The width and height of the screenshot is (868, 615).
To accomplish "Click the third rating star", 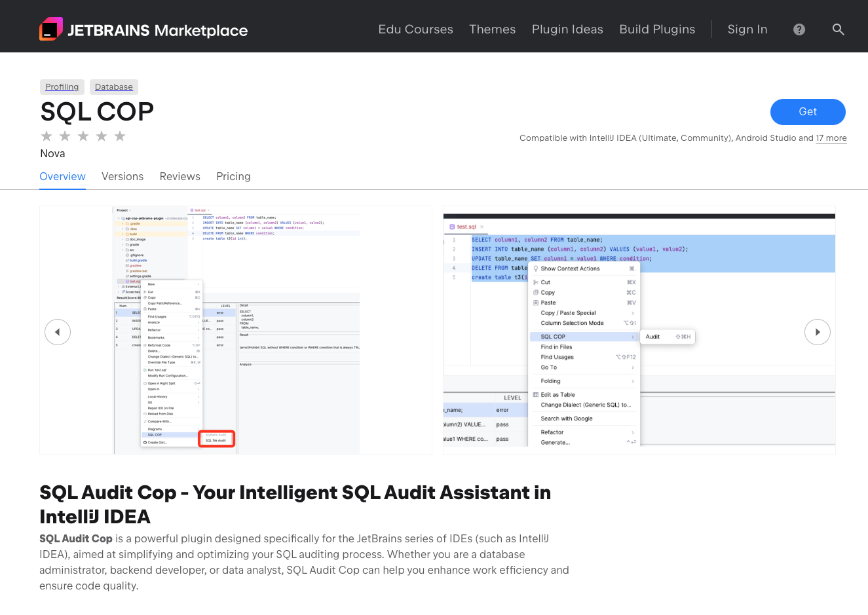I will [83, 136].
